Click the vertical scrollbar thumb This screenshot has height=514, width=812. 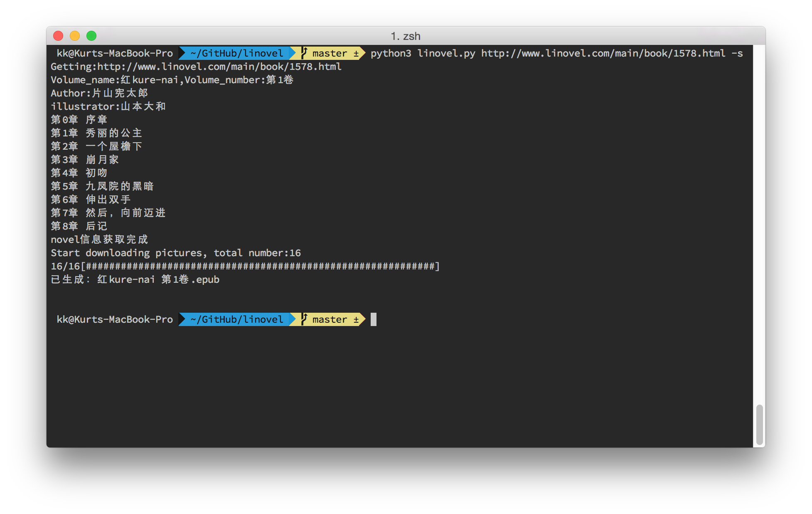[759, 424]
